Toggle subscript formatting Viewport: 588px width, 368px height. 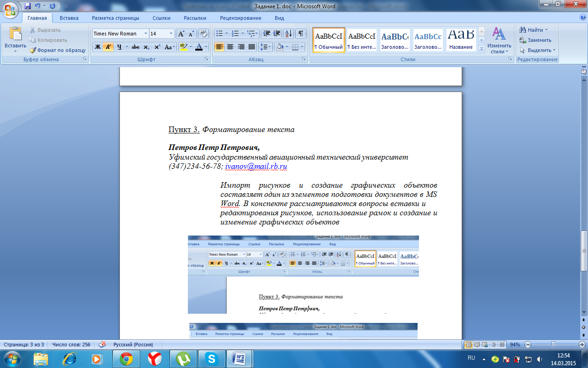[x=146, y=47]
